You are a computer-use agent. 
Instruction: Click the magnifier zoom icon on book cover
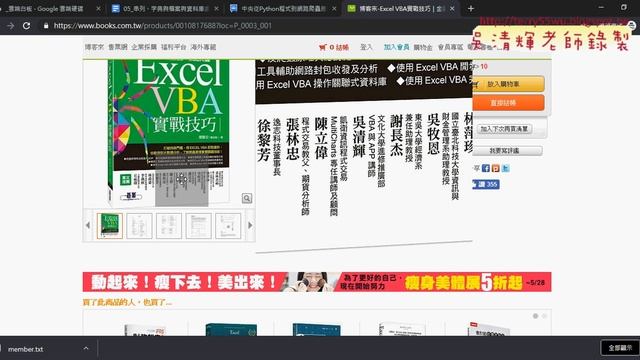pyautogui.click(x=247, y=198)
